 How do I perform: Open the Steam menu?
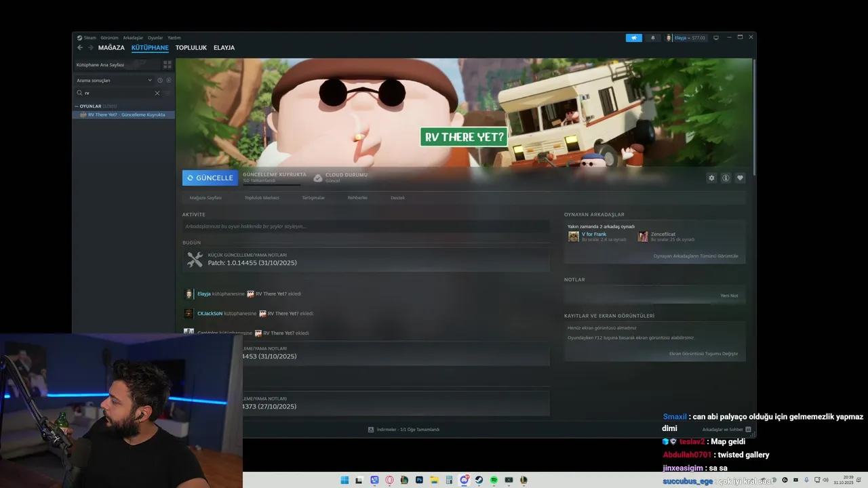[x=86, y=38]
